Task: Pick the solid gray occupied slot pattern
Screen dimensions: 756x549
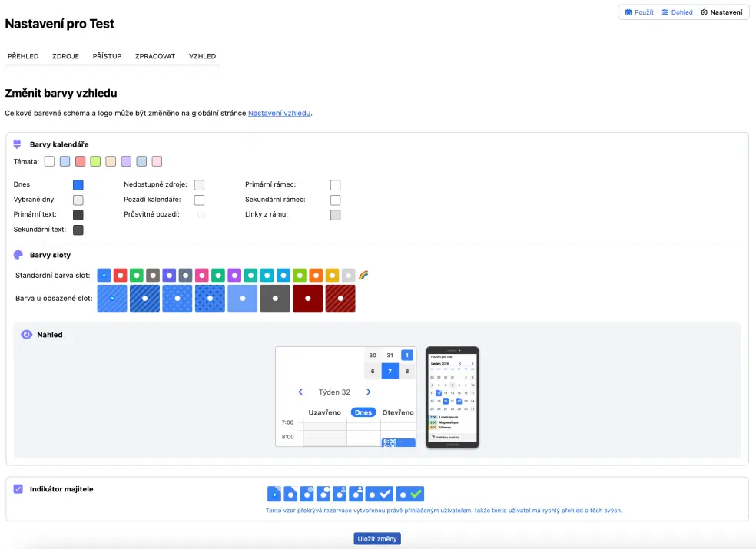Action: [275, 298]
